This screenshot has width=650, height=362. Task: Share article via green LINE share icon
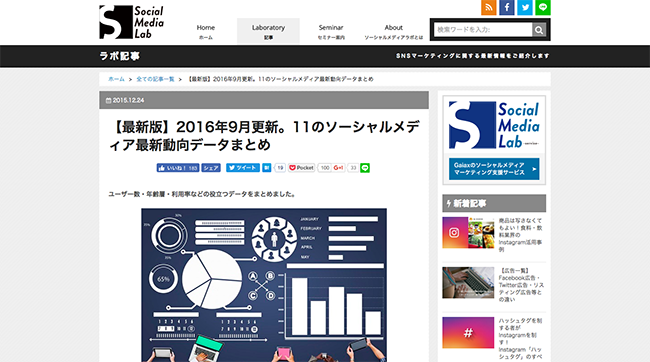click(x=365, y=168)
